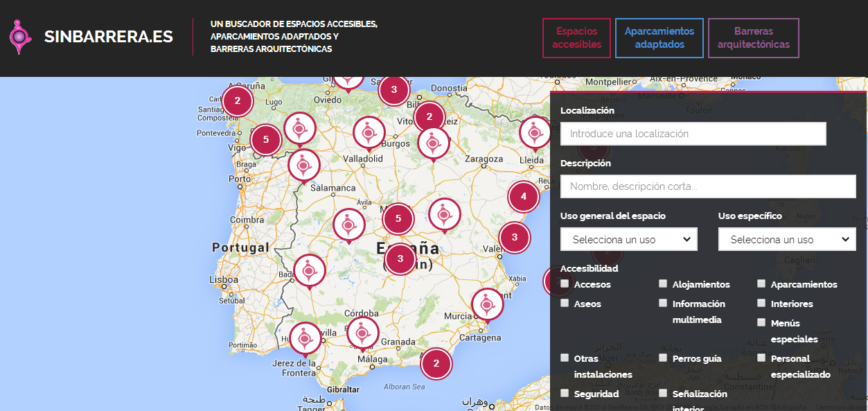The width and height of the screenshot is (868, 411).
Task: Select the wheelchair pin right of central cluster 5
Action: pyautogui.click(x=445, y=216)
